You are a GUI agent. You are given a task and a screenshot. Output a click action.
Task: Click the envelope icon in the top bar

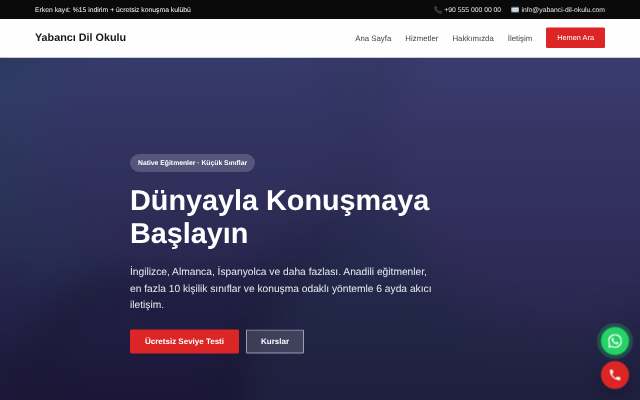coord(515,10)
